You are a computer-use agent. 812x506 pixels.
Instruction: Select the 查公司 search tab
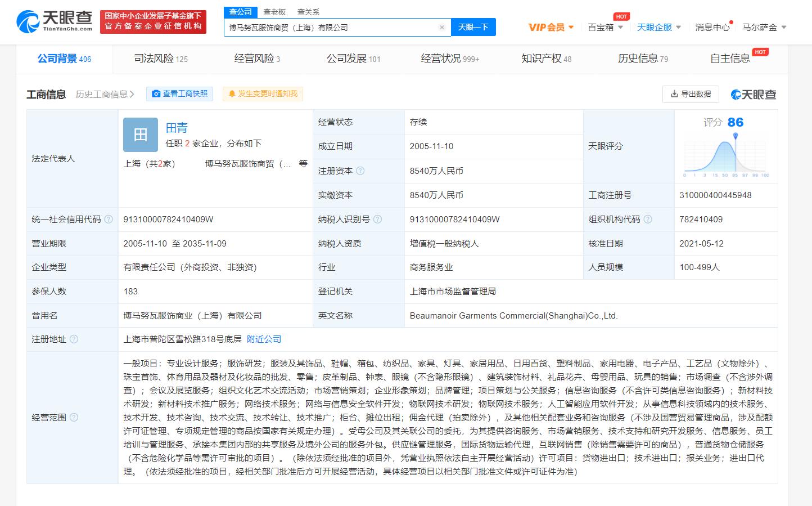coord(241,12)
